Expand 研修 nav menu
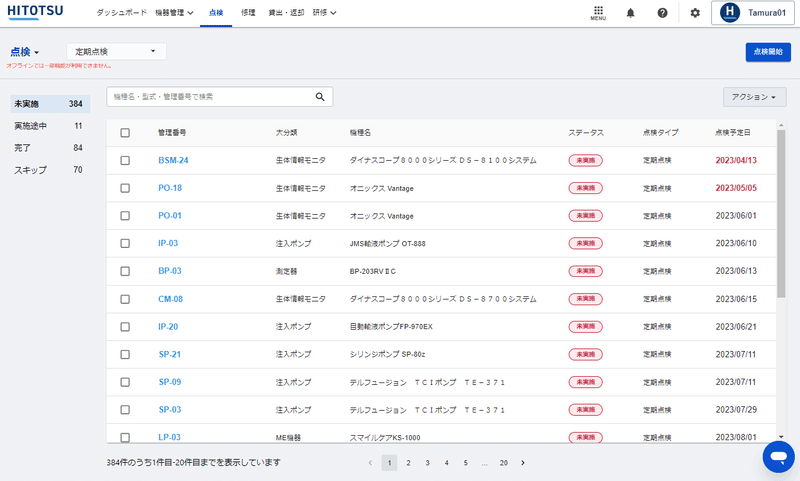 coord(324,13)
